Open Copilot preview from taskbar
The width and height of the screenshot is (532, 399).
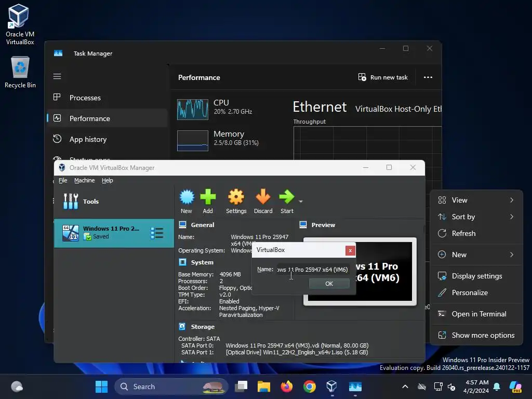click(515, 387)
